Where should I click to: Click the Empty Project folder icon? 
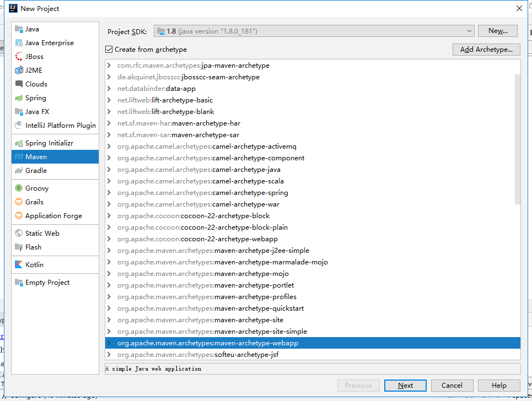(19, 282)
